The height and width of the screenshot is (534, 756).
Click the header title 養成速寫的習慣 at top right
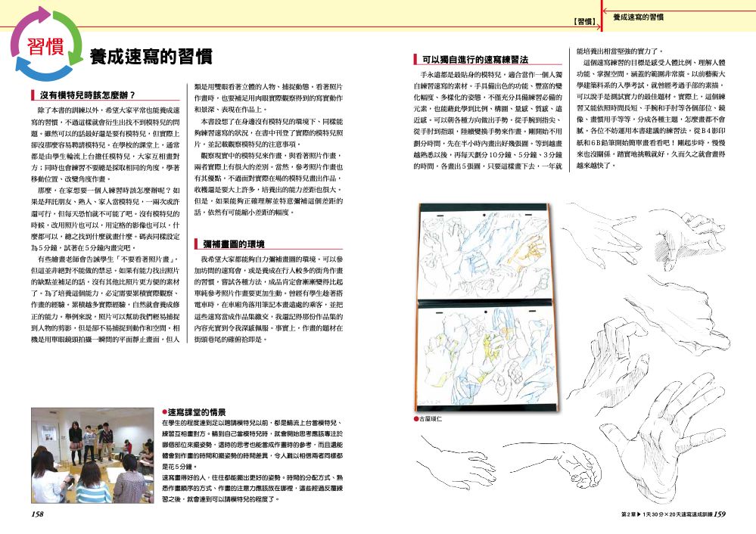coord(638,17)
